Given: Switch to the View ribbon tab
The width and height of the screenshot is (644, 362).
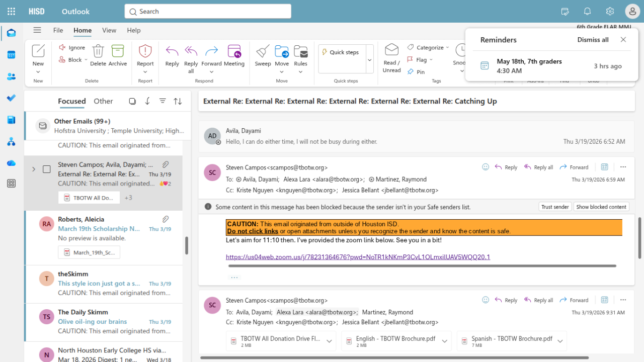Looking at the screenshot, I should [109, 30].
